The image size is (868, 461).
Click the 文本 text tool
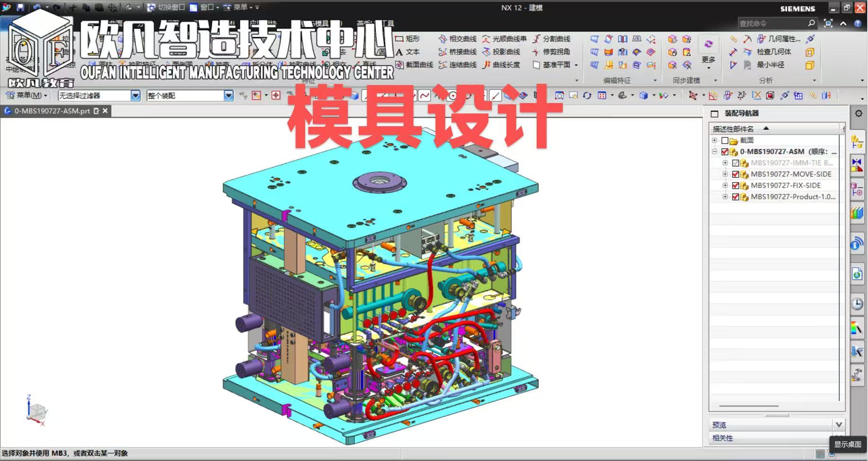pyautogui.click(x=407, y=52)
